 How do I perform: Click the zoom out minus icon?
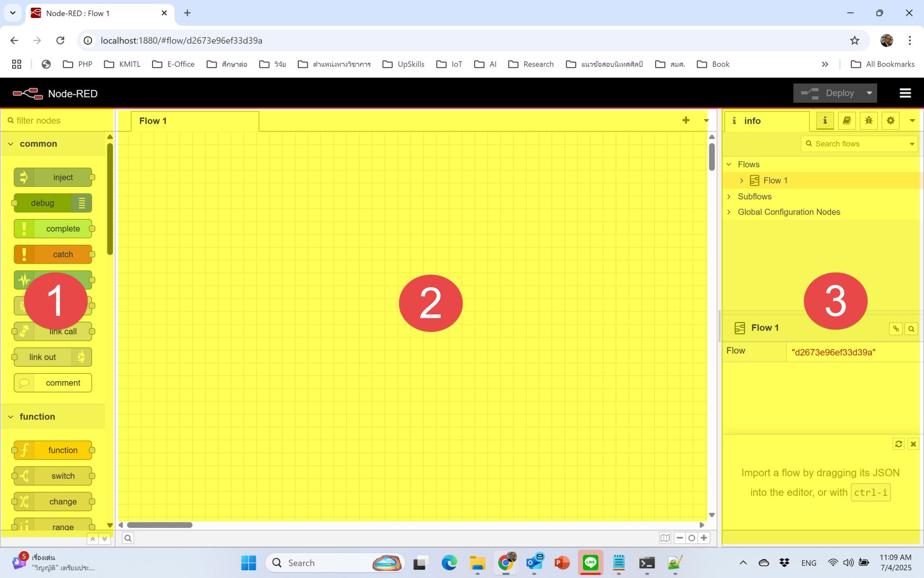point(679,538)
